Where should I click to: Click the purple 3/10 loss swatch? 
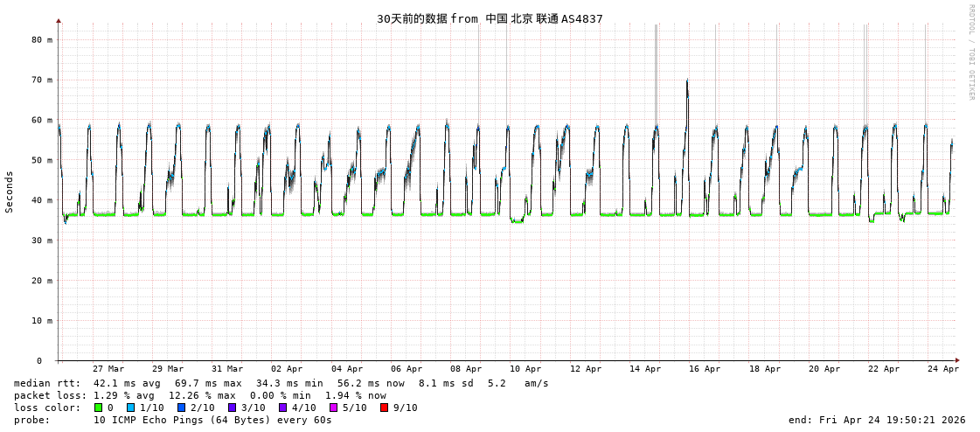(232, 408)
